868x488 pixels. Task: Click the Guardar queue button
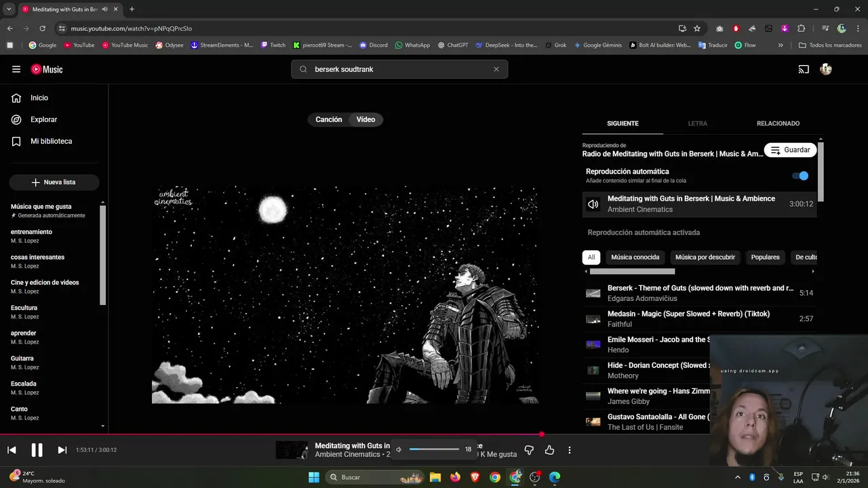pyautogui.click(x=791, y=150)
